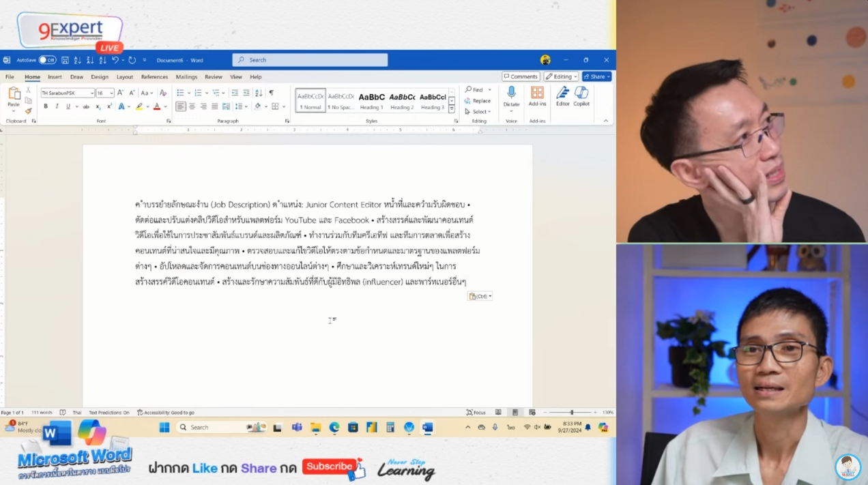Screen dimensions: 868x485
Task: Open the font color dropdown arrow
Action: click(x=166, y=106)
